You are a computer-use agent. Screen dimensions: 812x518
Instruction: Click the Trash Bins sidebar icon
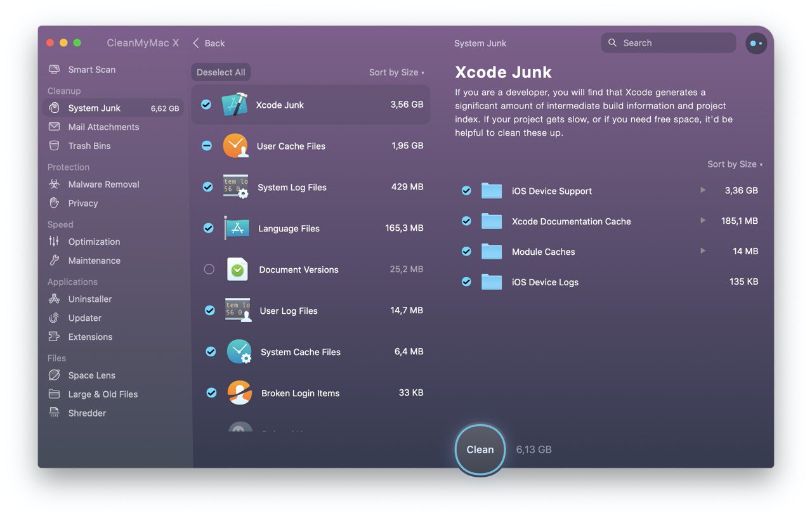[x=55, y=146]
